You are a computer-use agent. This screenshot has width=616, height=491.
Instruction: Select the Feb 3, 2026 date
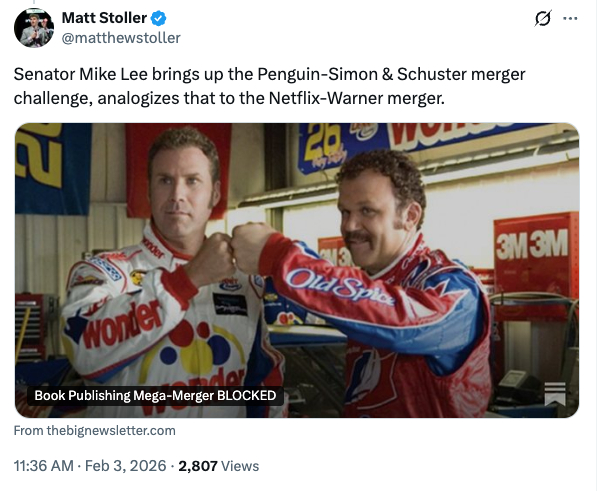pyautogui.click(x=125, y=466)
